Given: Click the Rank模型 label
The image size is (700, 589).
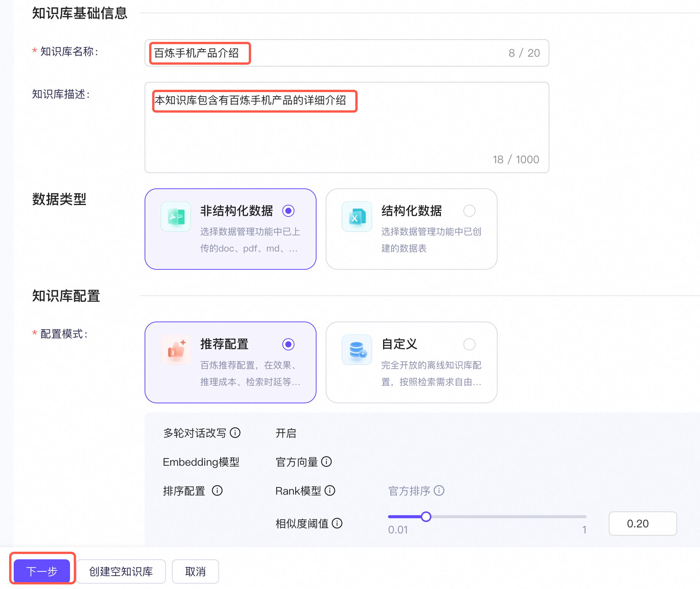Looking at the screenshot, I should [298, 491].
